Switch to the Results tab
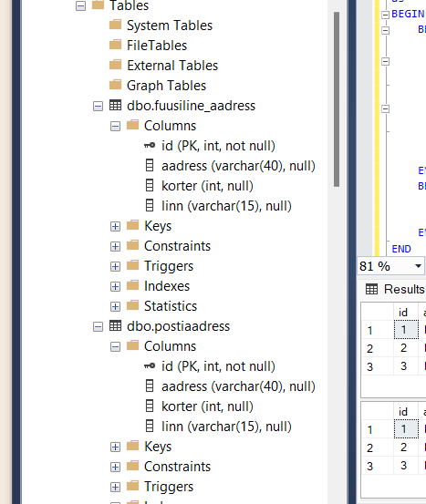 pyautogui.click(x=395, y=289)
